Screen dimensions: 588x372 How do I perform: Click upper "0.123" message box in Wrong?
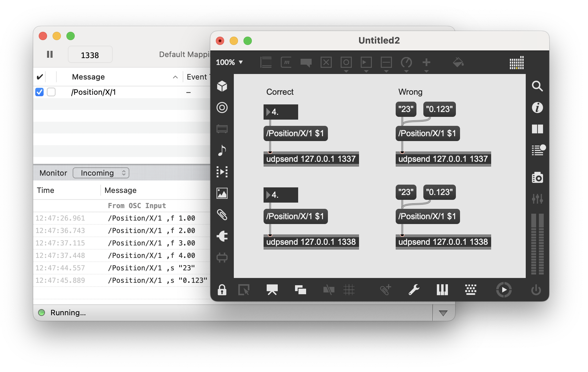(x=440, y=109)
